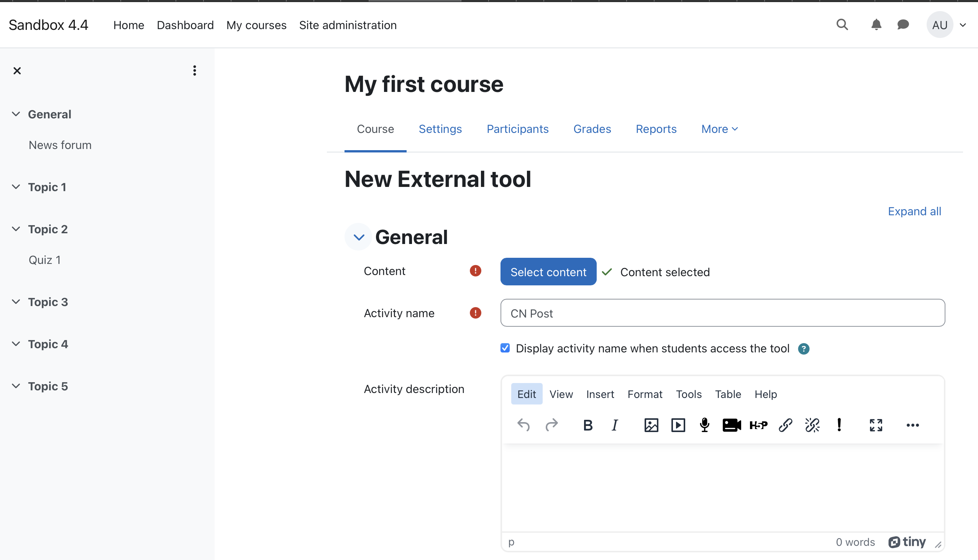
Task: Insert multimedia file in editor
Action: 678,425
